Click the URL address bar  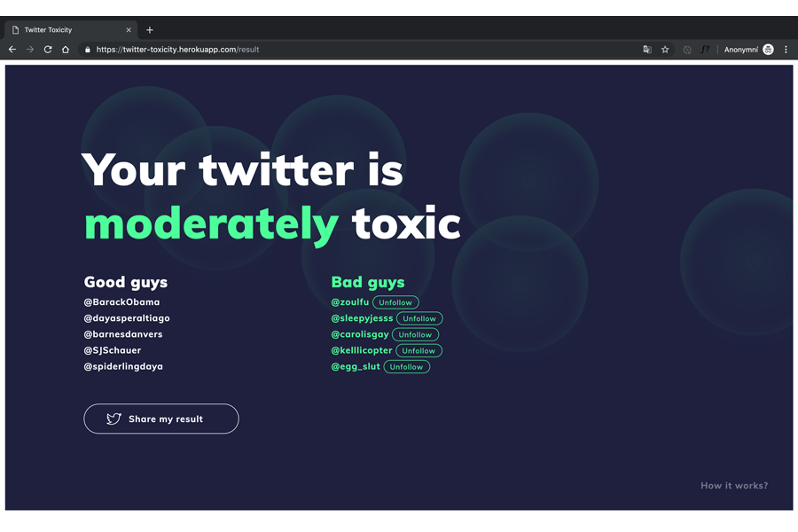(355, 50)
